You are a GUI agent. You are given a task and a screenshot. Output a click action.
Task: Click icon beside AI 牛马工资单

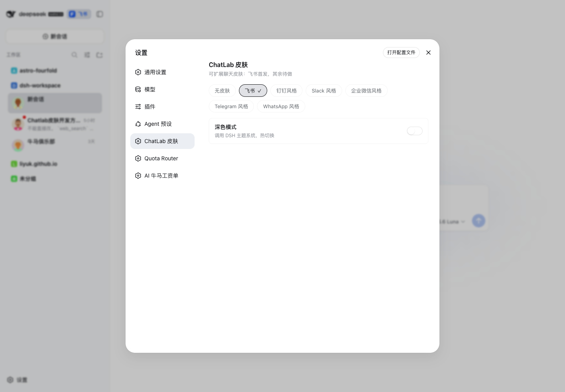click(x=138, y=176)
